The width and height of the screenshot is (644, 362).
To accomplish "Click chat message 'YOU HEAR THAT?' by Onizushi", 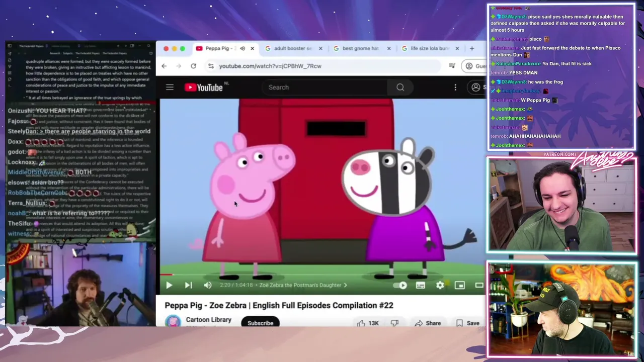I will pos(61,111).
